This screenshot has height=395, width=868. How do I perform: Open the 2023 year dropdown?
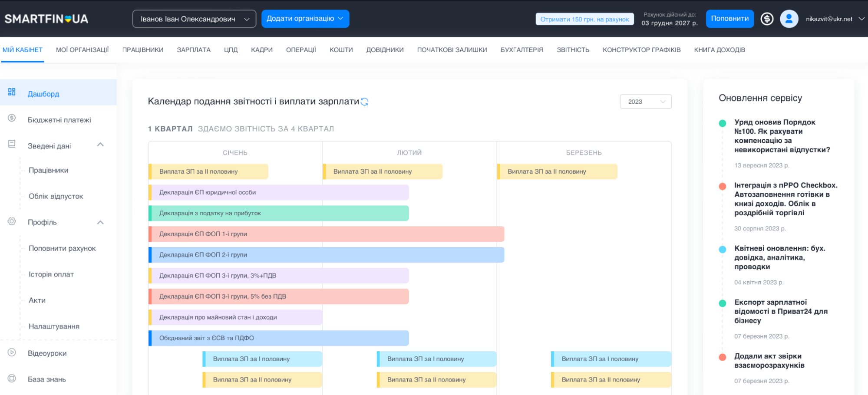tap(645, 102)
